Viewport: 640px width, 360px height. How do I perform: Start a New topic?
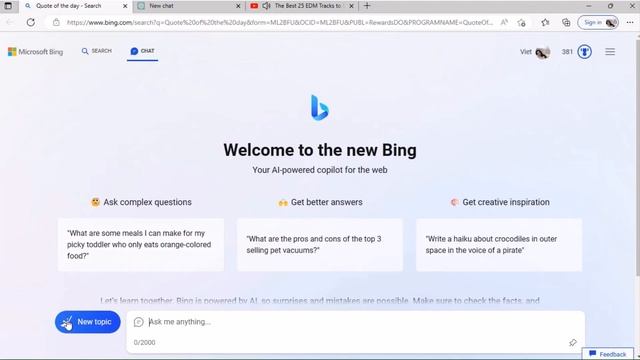[88, 322]
